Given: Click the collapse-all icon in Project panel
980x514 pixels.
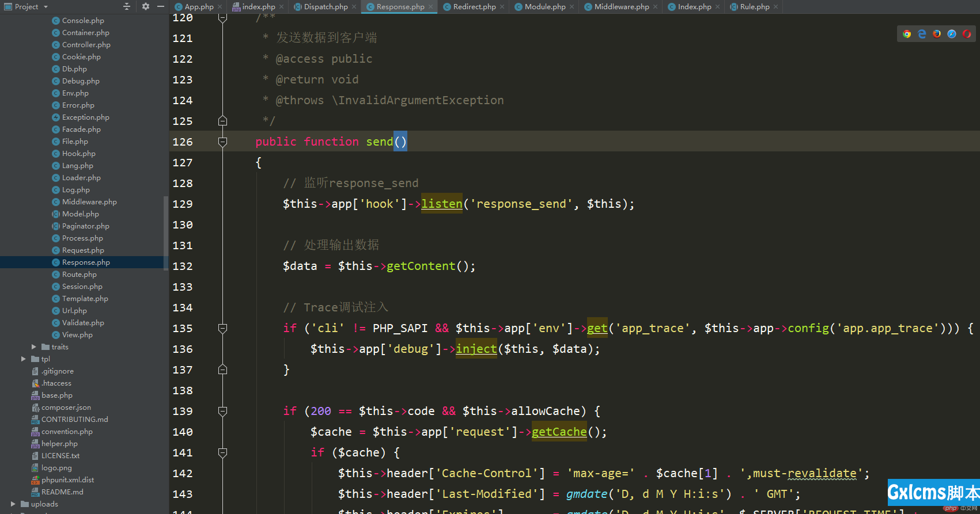Looking at the screenshot, I should 127,6.
